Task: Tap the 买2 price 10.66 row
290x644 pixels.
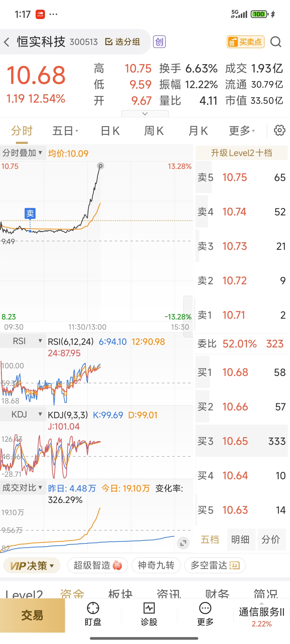Action: pos(242,407)
